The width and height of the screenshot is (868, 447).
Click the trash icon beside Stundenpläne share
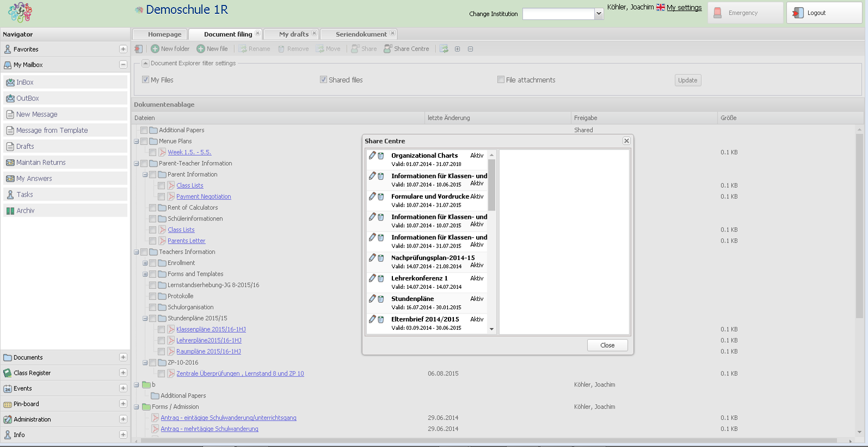click(x=381, y=299)
